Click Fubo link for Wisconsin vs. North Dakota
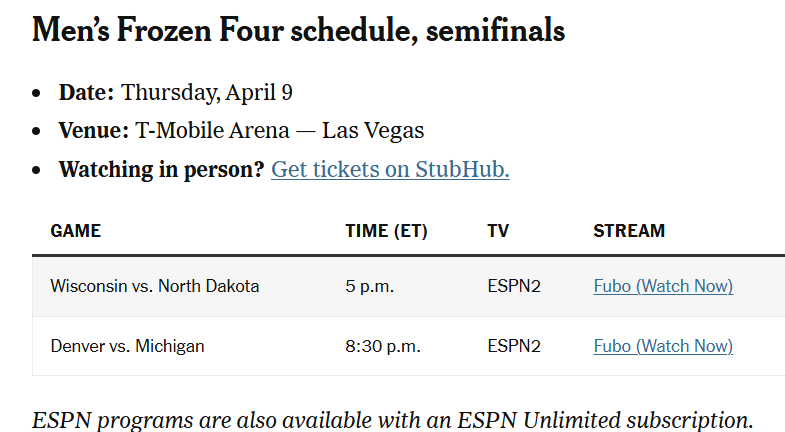Screen dimensions: 785x432 (662, 286)
